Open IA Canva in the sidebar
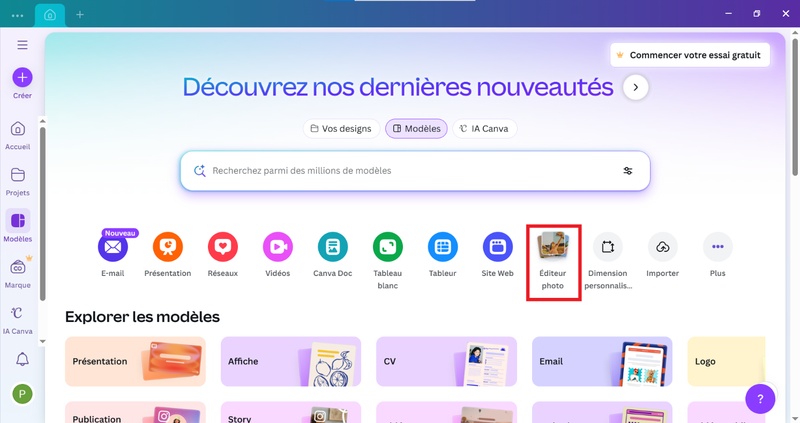800x423 pixels. 18,320
